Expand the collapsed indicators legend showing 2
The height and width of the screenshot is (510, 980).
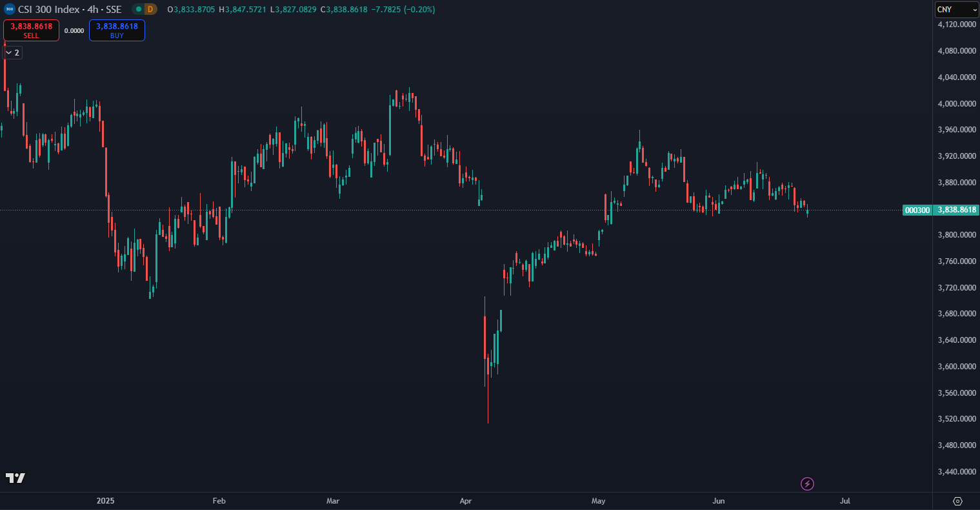(13, 53)
